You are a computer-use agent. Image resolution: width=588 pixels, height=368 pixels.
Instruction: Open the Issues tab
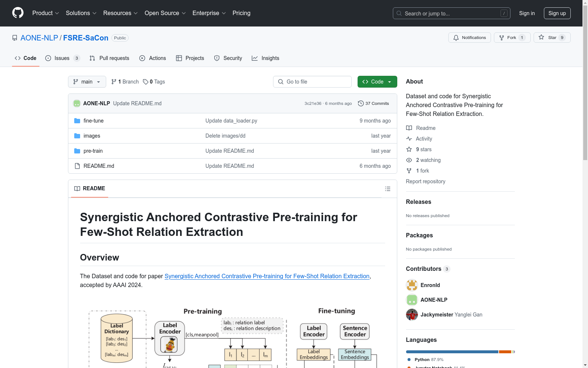[62, 58]
